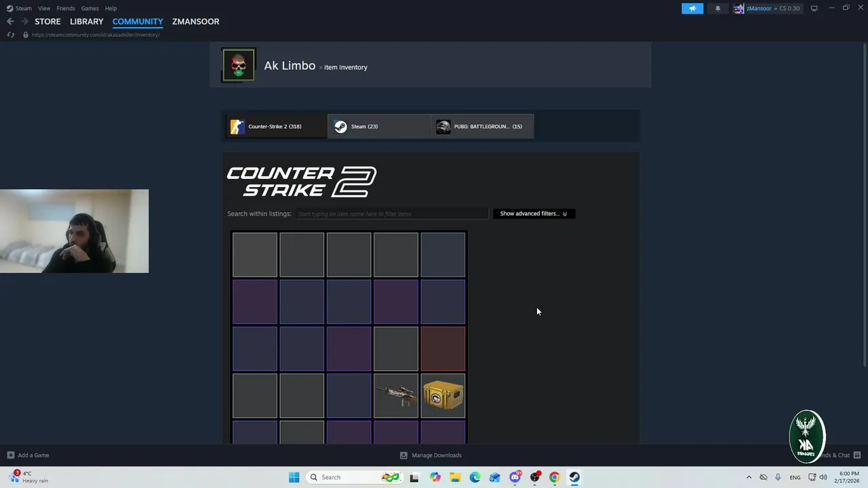
Task: Click the ENG language indicator
Action: [795, 477]
